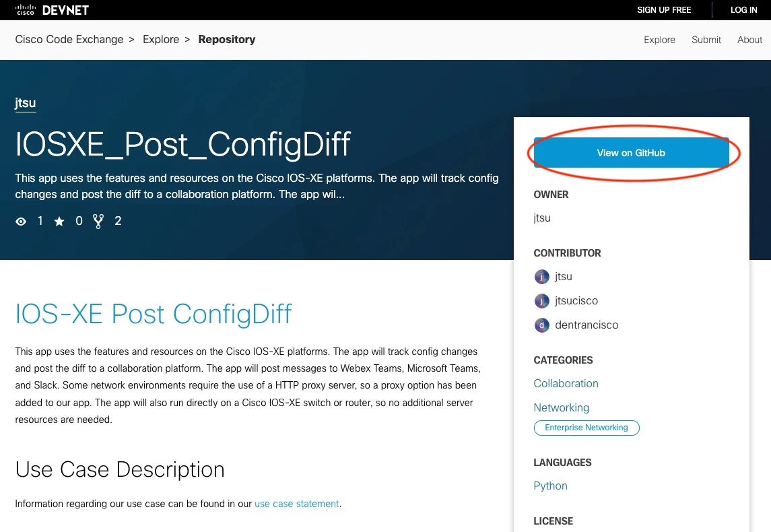Click the eye watchers icon
Viewport: 771px width, 532px height.
coord(21,222)
